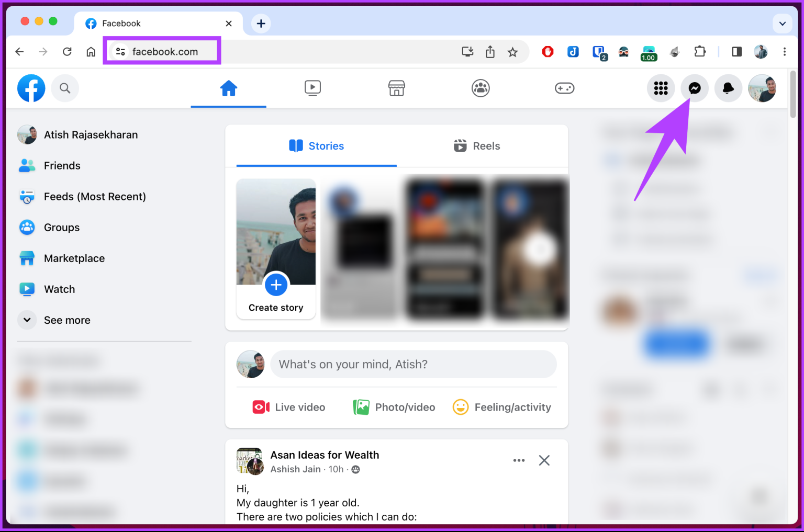Open the notifications bell

pos(728,88)
